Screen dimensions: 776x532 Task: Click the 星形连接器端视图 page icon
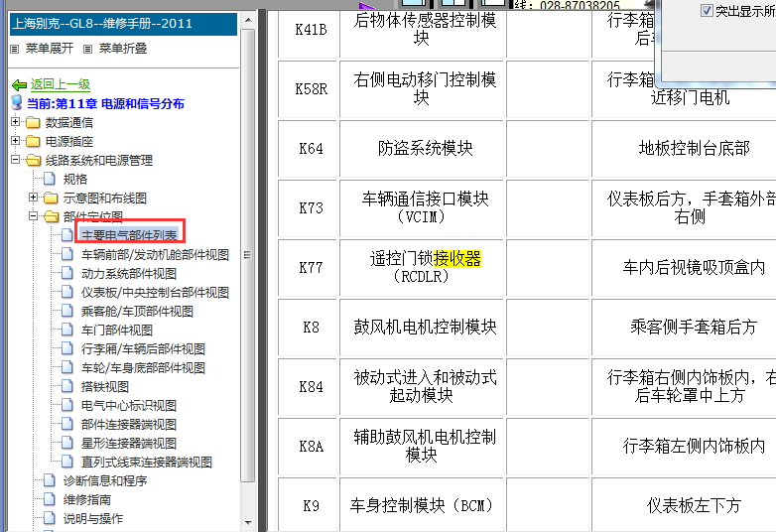(x=67, y=443)
